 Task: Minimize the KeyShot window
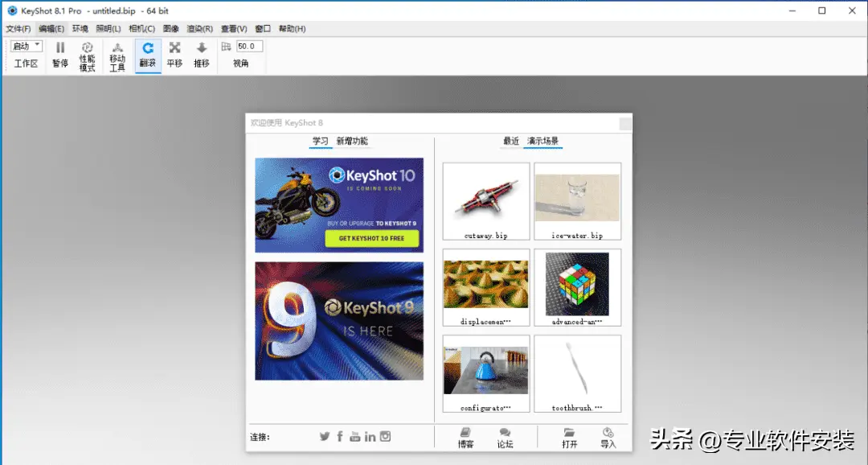click(792, 10)
